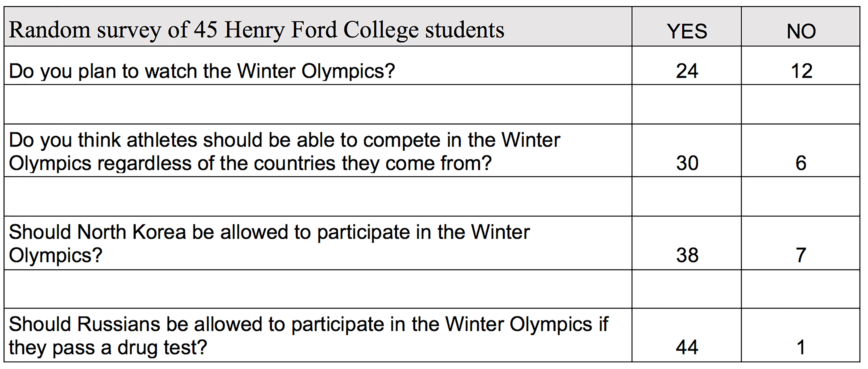The width and height of the screenshot is (868, 369).
Task: Click the athletes compete regardless of countries question
Action: coord(318,150)
